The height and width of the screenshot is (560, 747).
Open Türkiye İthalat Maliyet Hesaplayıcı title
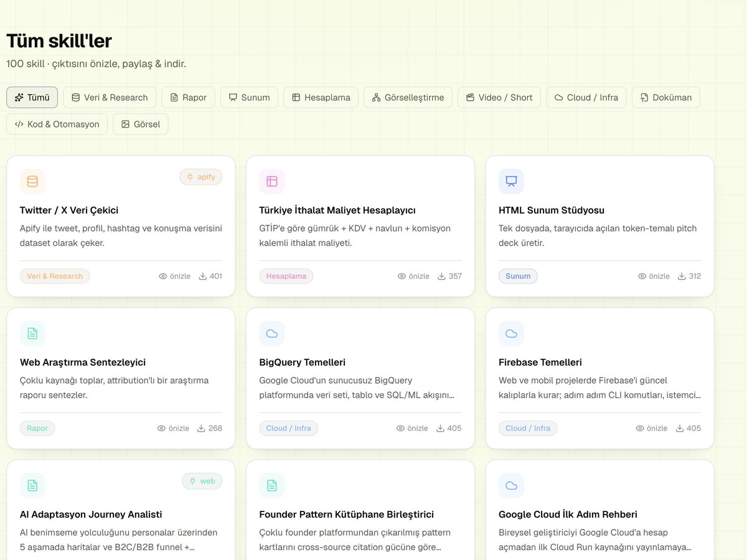click(x=337, y=210)
